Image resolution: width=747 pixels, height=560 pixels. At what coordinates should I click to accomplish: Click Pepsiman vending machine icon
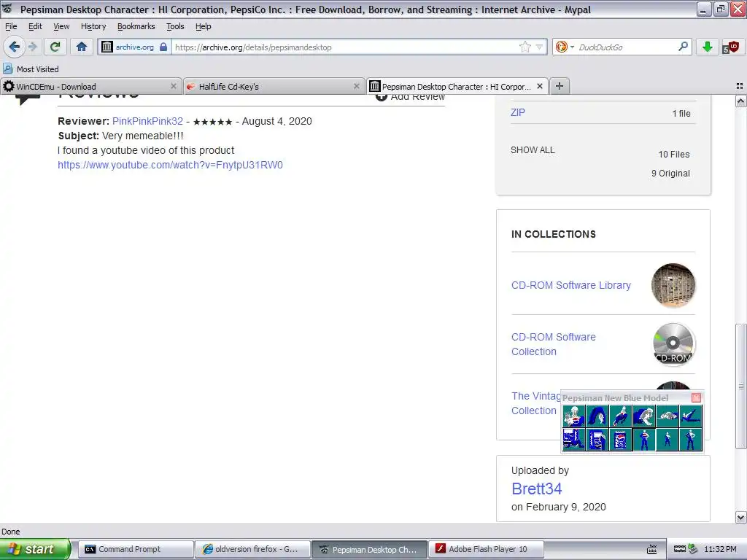[x=574, y=439]
